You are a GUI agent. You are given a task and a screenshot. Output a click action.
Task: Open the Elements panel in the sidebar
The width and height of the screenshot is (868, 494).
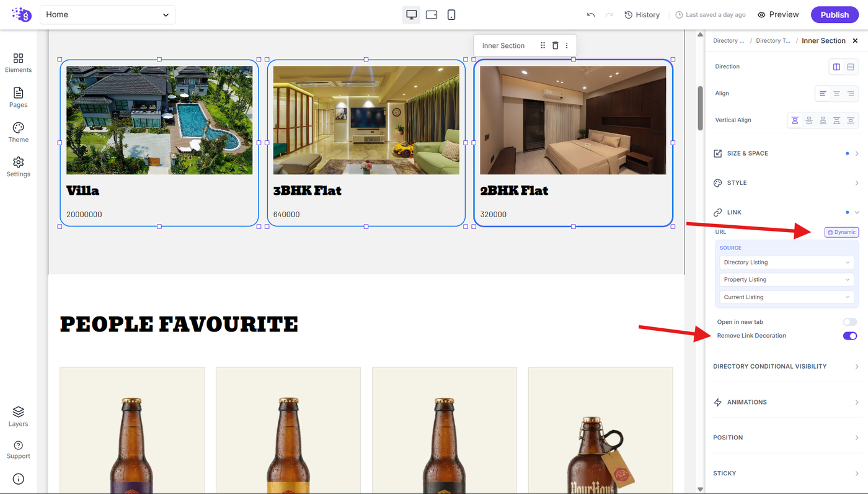[18, 63]
